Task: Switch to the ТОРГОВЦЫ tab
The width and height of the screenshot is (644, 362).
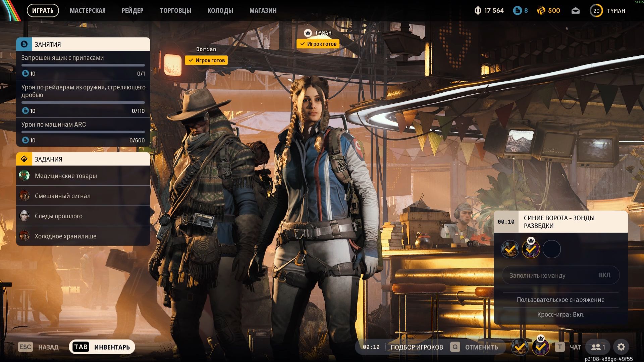Action: (x=176, y=10)
